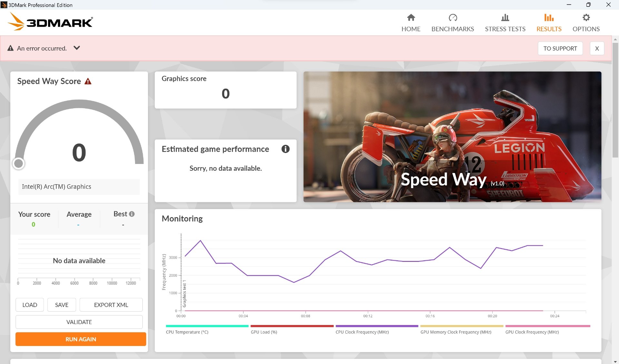Click the error warning triangle icon
Viewport: 619px width, 364px height.
pyautogui.click(x=10, y=48)
